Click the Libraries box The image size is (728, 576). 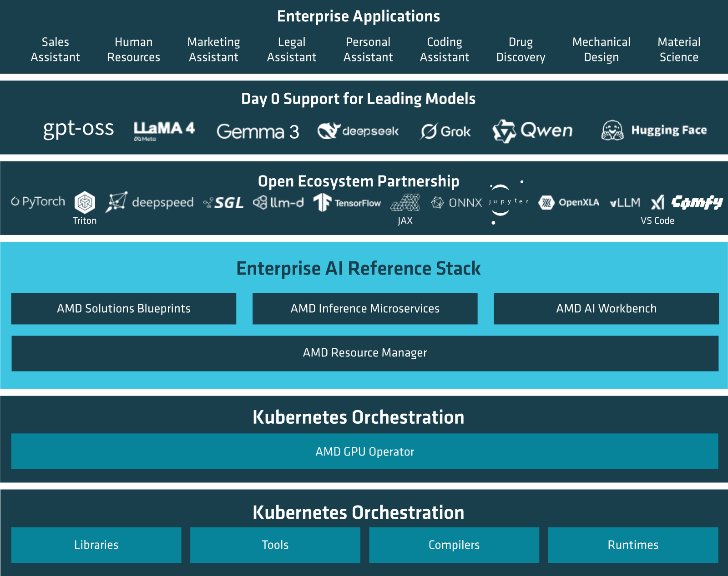coord(96,545)
